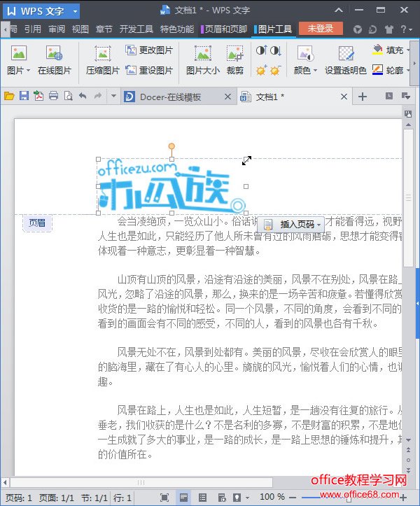
Task: Open the 章节 chapter tab
Action: click(104, 29)
